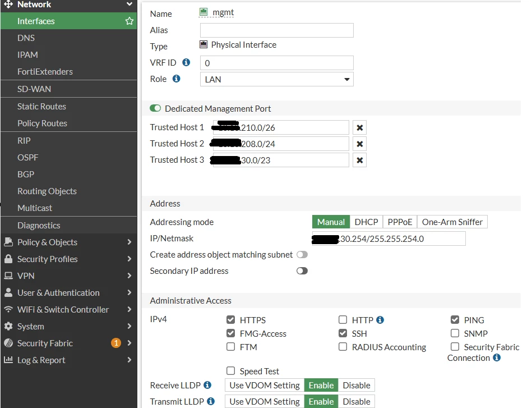Click the Security Fabric Connection info icon
This screenshot has width=532, height=408.
(x=497, y=357)
